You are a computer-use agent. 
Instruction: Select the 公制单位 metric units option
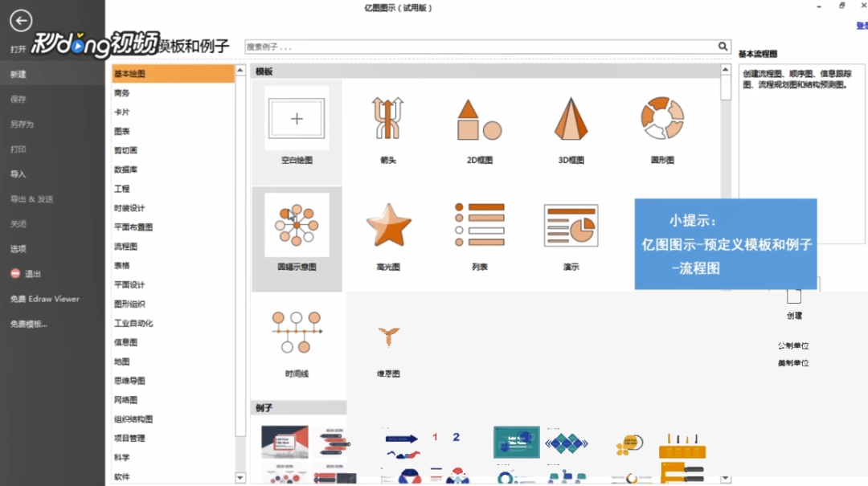coord(793,345)
